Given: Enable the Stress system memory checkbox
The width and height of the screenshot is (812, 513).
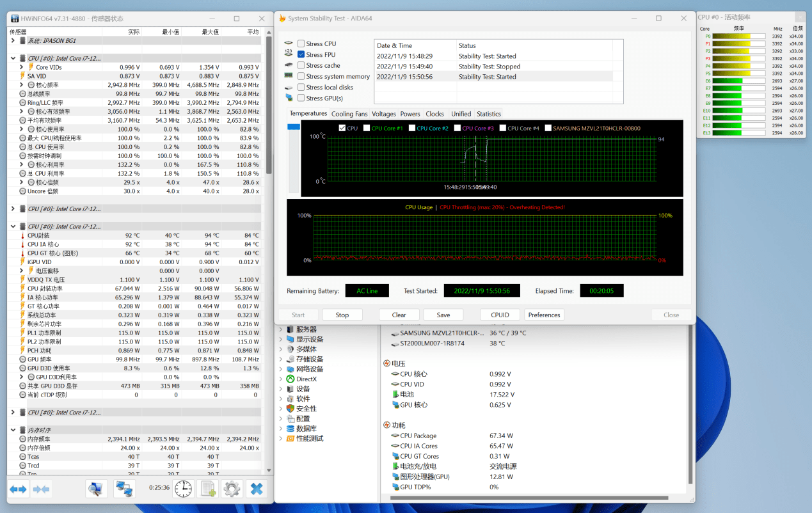Looking at the screenshot, I should (301, 76).
